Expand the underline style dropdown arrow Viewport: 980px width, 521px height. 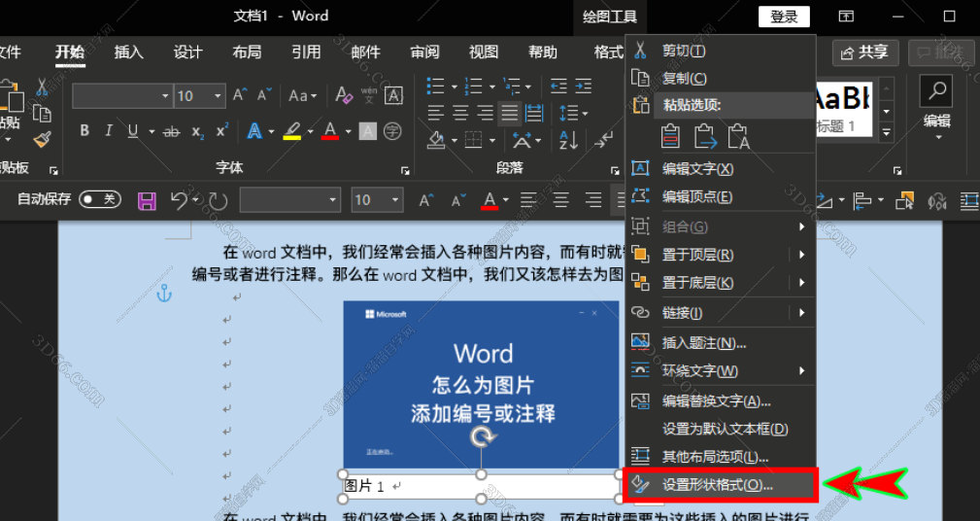152,131
